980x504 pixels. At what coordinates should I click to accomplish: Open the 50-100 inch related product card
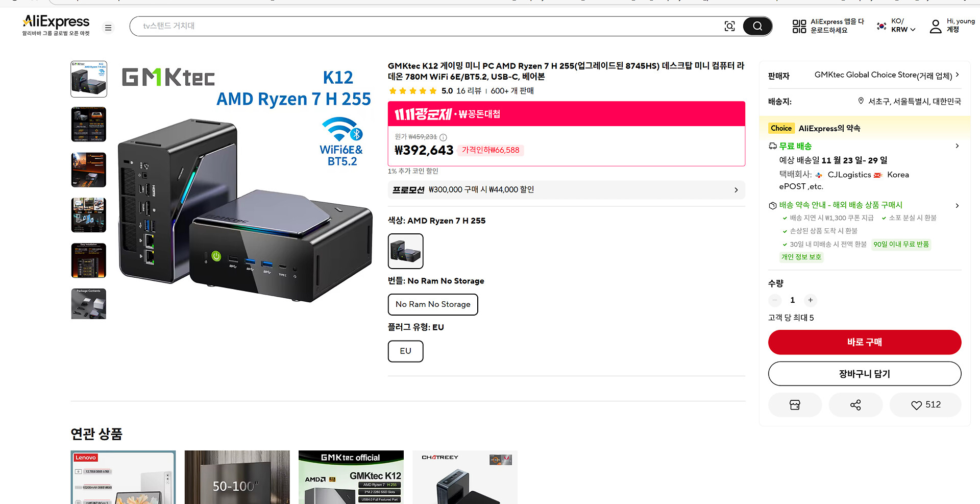[x=237, y=477]
